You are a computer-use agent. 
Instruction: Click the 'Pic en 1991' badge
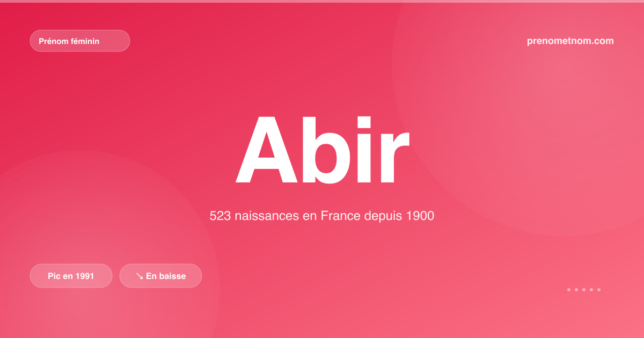[71, 276]
